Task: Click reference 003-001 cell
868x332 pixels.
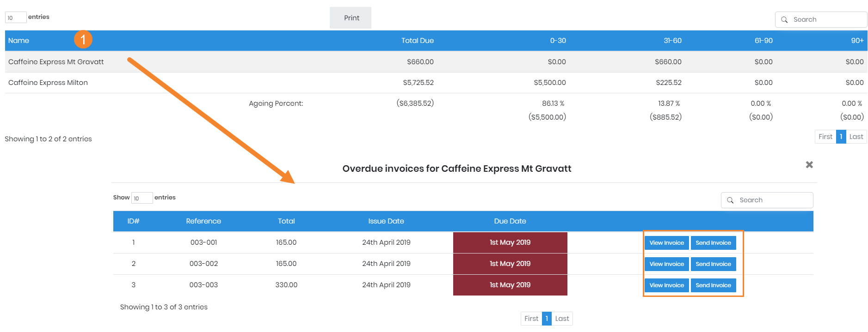Action: (x=203, y=242)
